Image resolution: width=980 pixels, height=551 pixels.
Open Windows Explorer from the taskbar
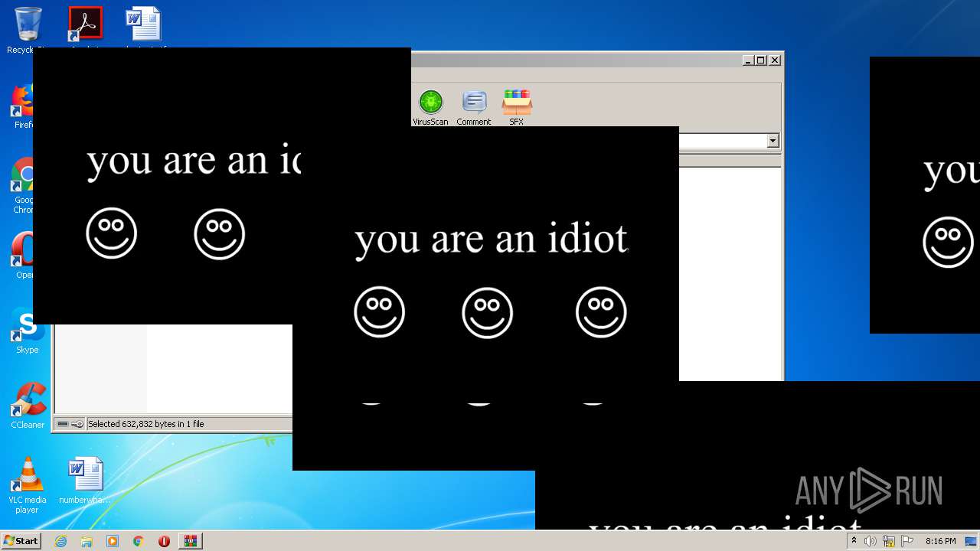(87, 541)
